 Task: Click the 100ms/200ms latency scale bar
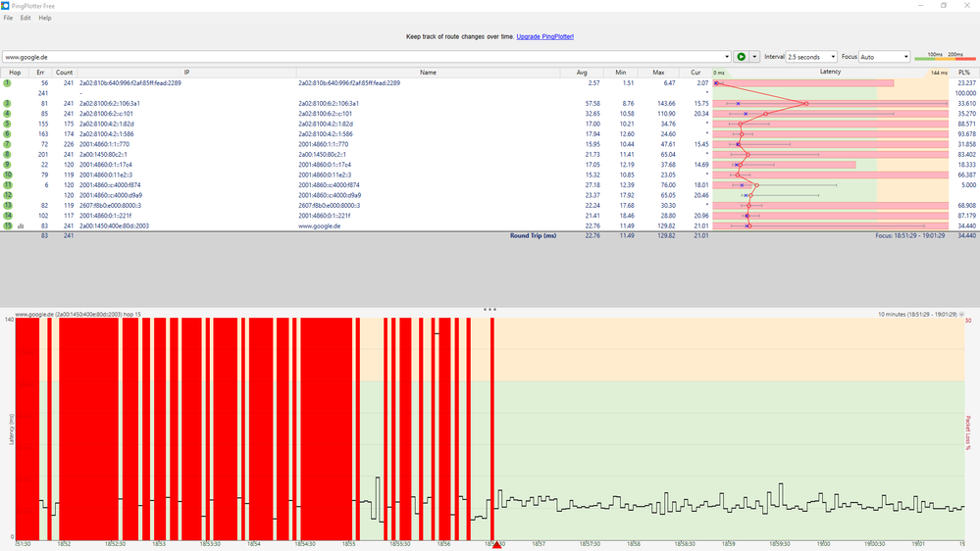tap(945, 58)
